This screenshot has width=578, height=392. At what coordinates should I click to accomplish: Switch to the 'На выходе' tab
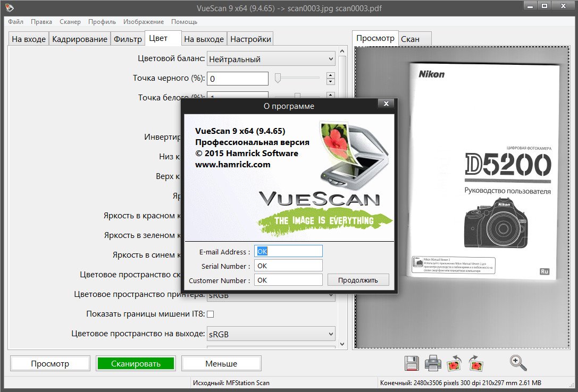pos(204,39)
